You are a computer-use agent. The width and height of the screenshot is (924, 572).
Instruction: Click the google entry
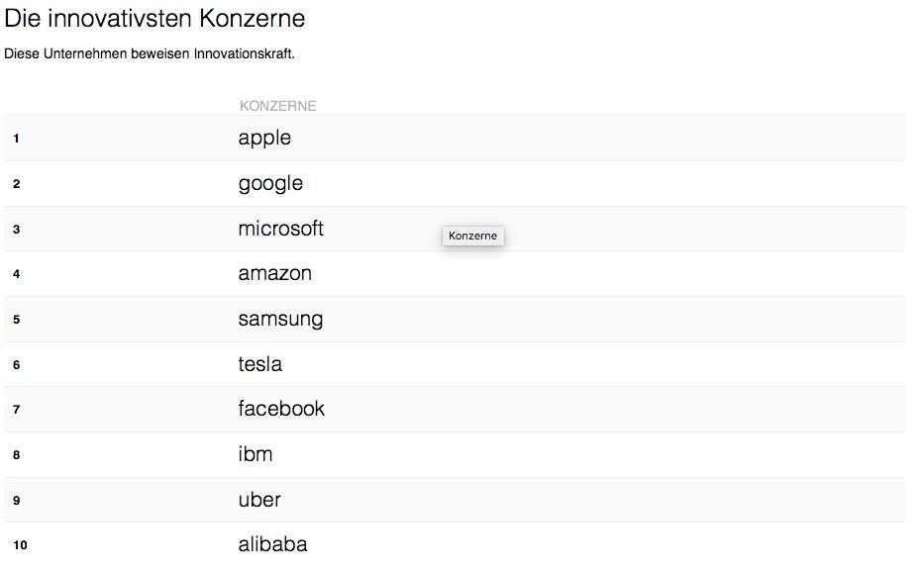click(x=270, y=183)
